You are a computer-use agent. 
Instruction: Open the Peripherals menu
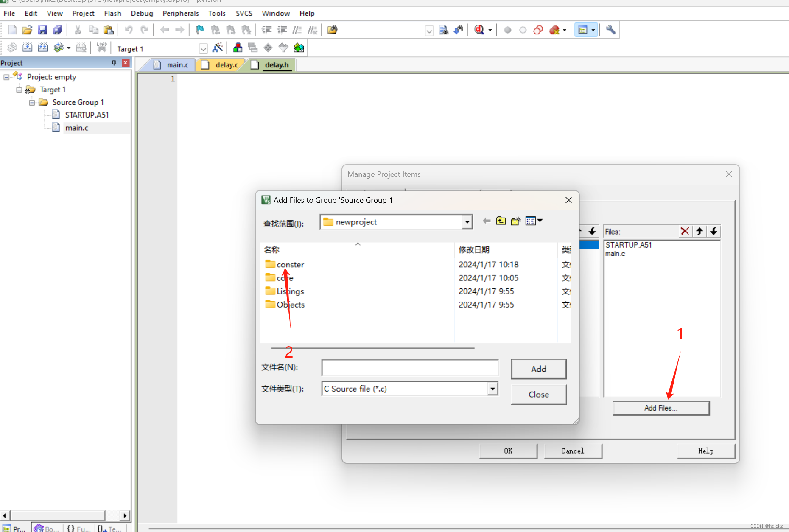pyautogui.click(x=181, y=13)
